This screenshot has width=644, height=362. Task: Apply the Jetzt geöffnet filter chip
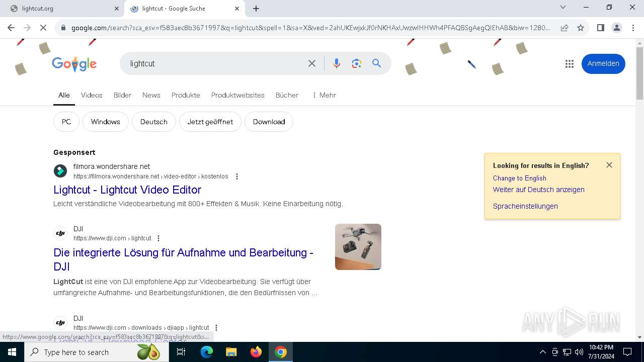(210, 122)
